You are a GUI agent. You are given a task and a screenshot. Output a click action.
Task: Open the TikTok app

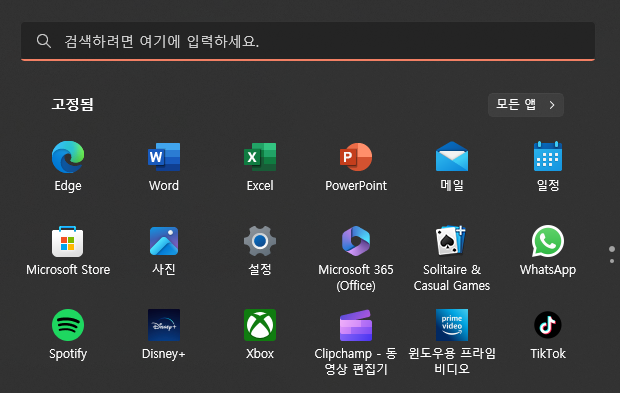point(548,325)
